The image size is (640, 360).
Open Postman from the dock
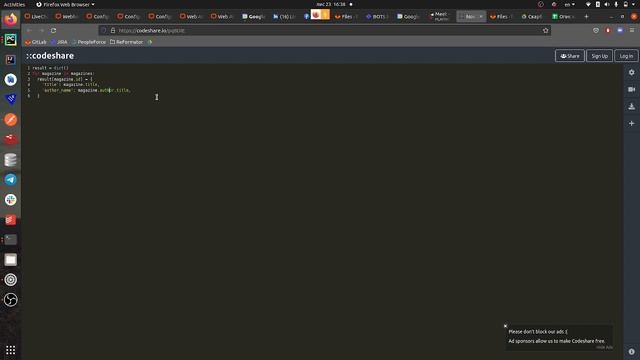pos(11,120)
